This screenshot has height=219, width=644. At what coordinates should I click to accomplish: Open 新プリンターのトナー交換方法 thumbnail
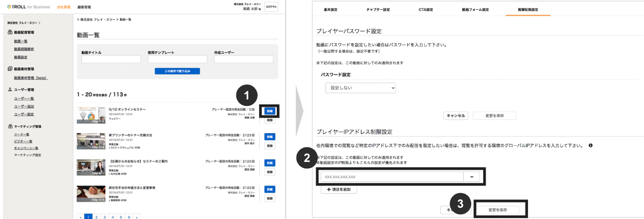point(91,141)
